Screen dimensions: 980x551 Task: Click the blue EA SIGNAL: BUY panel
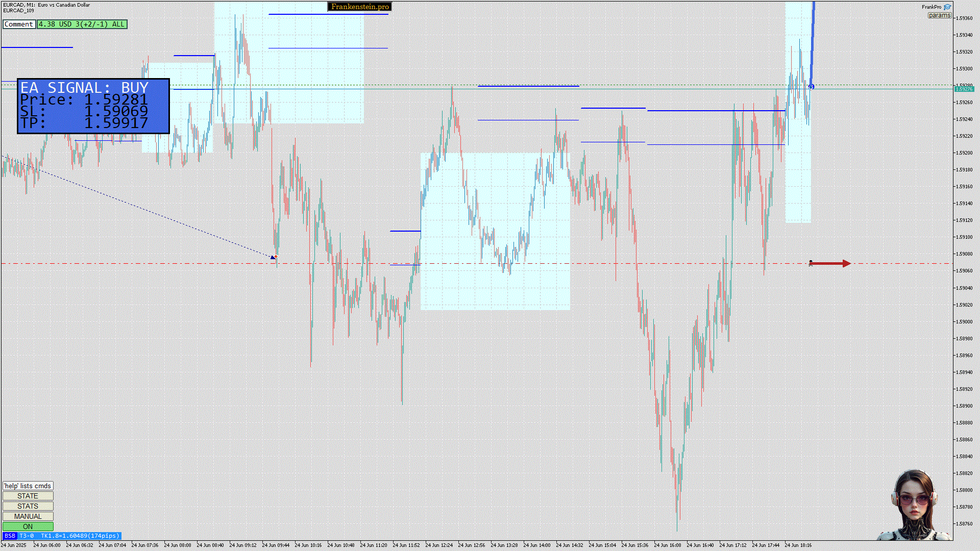pyautogui.click(x=93, y=106)
